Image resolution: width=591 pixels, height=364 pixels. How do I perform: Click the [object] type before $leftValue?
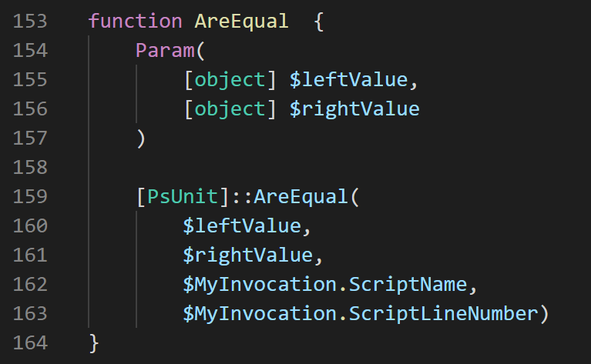pyautogui.click(x=230, y=80)
